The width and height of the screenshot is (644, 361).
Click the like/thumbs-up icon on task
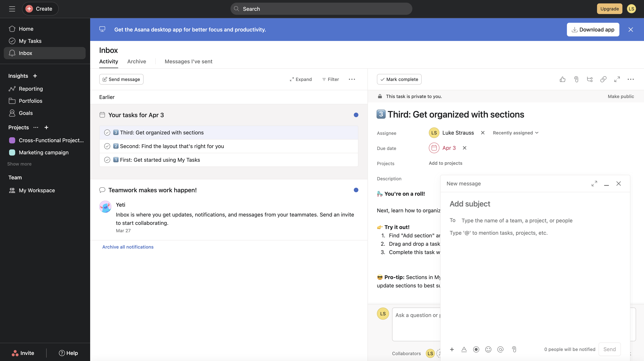coord(562,79)
